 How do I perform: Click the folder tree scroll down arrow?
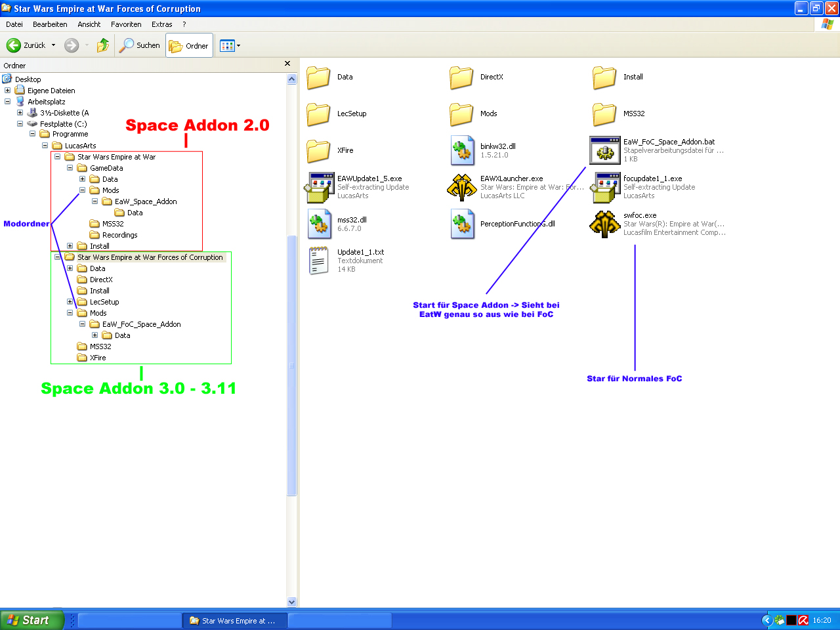click(x=292, y=602)
